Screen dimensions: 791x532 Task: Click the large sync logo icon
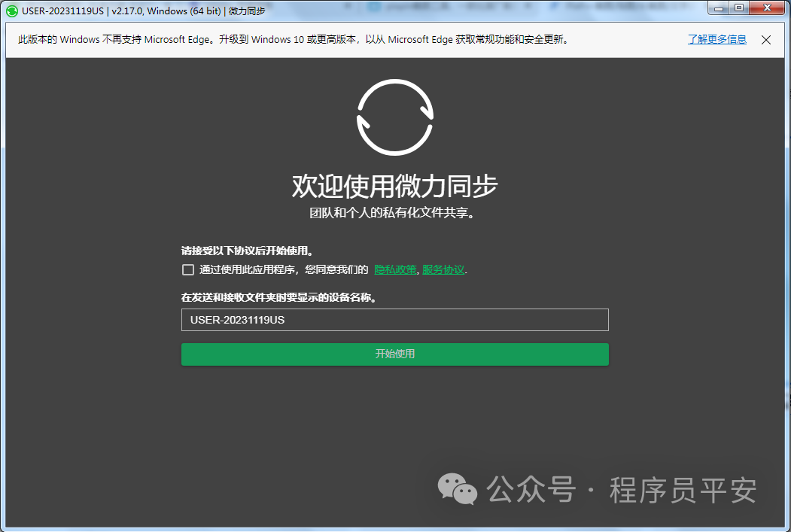point(395,117)
